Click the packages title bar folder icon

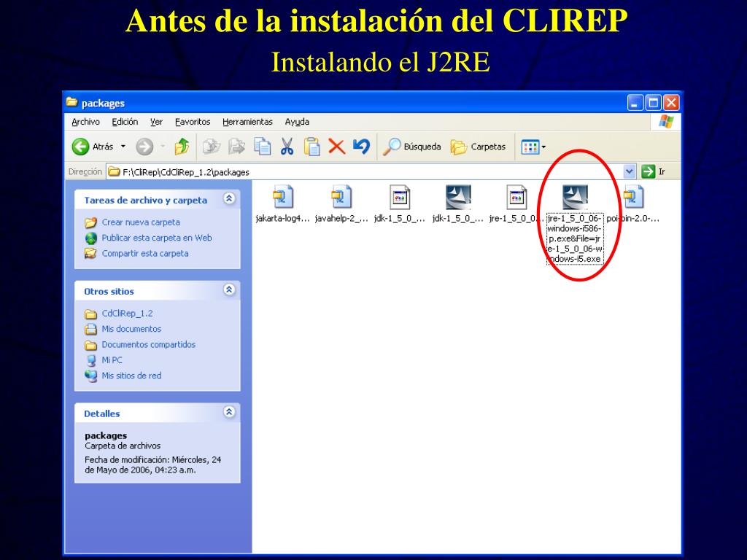pos(72,102)
